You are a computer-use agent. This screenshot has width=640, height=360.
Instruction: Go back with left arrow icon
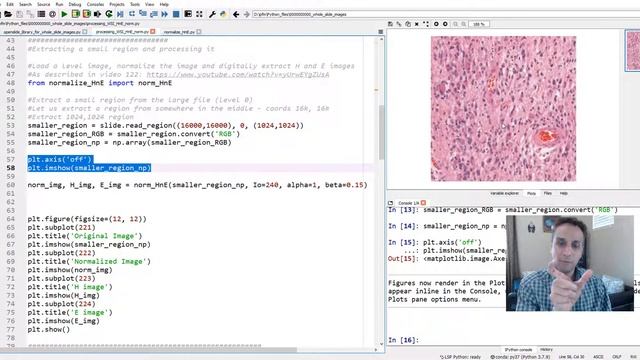pos(236,14)
